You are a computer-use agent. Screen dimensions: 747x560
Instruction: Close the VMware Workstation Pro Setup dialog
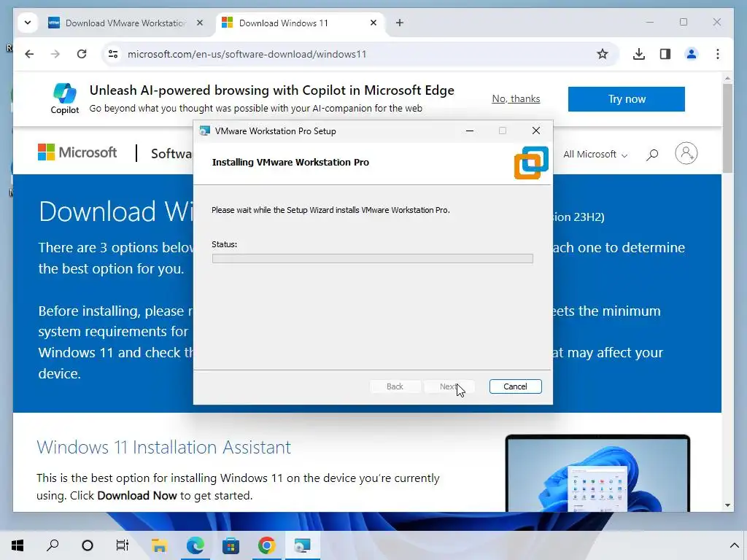click(536, 131)
